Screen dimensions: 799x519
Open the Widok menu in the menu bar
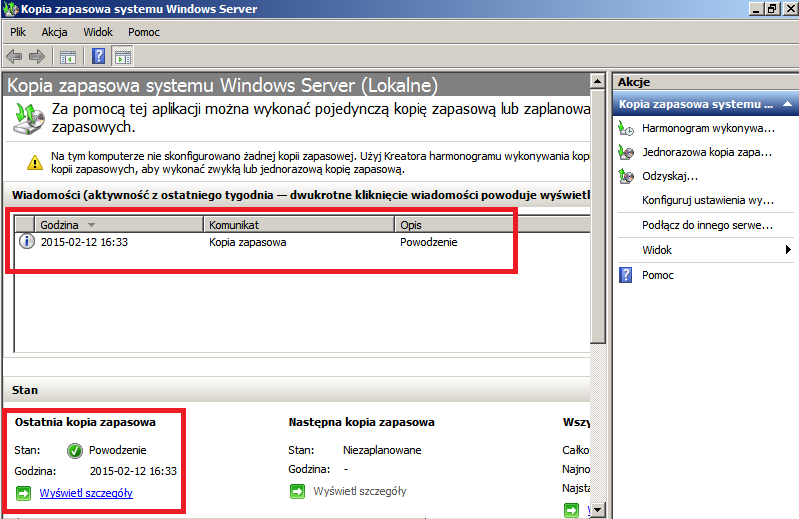click(x=98, y=32)
